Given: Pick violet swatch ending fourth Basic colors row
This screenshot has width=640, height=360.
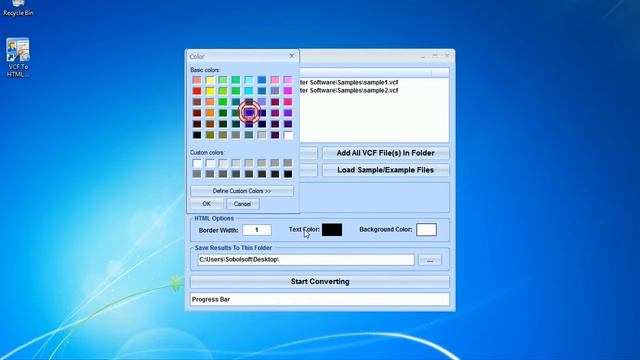Looking at the screenshot, I should [288, 113].
